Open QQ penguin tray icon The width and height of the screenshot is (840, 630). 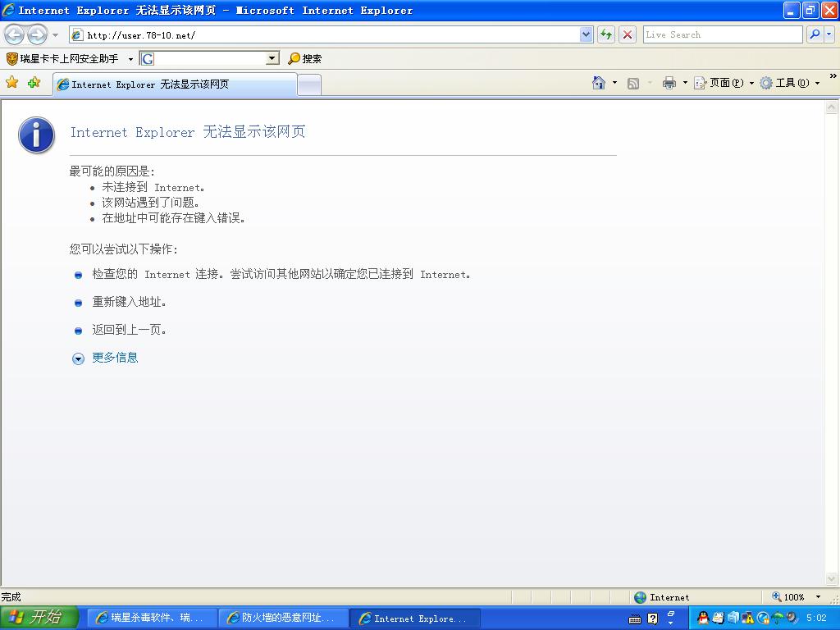[x=703, y=619]
